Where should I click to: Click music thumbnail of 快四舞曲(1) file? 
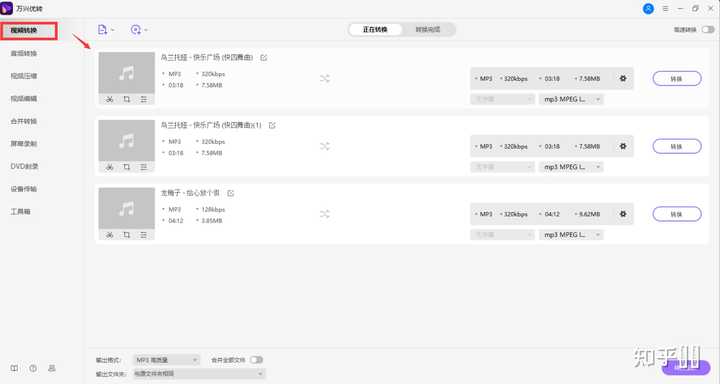pos(127,141)
